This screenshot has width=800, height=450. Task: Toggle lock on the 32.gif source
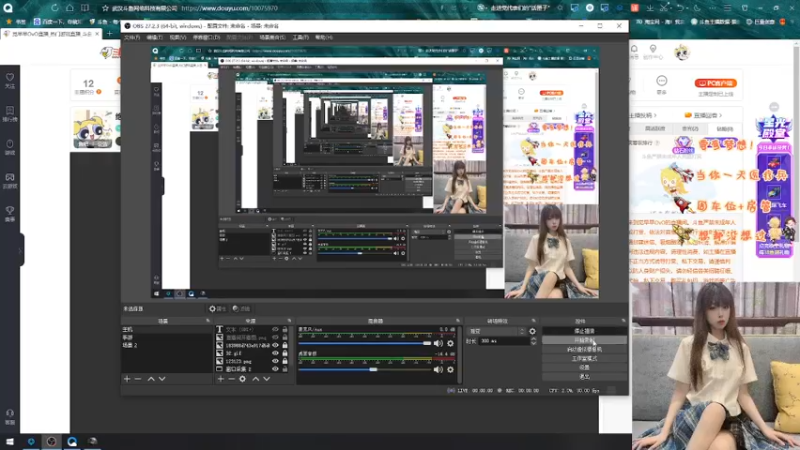pyautogui.click(x=285, y=353)
